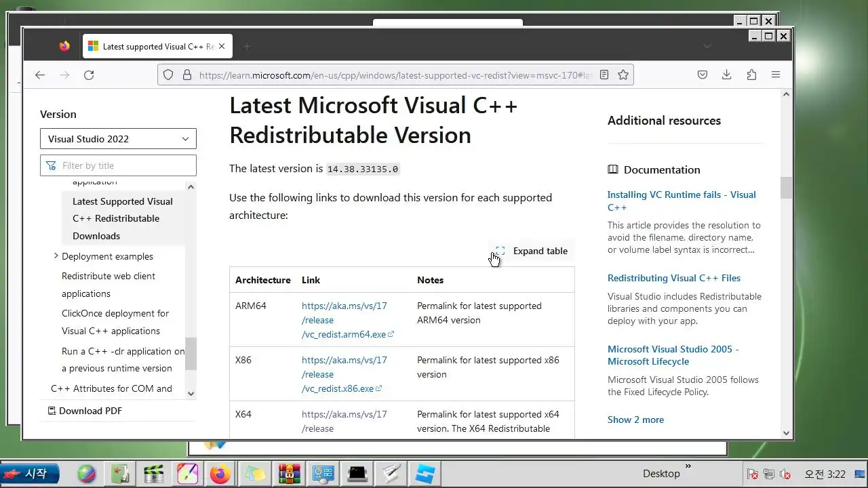Click the address bar URL
This screenshot has height=488, width=868.
pyautogui.click(x=396, y=75)
